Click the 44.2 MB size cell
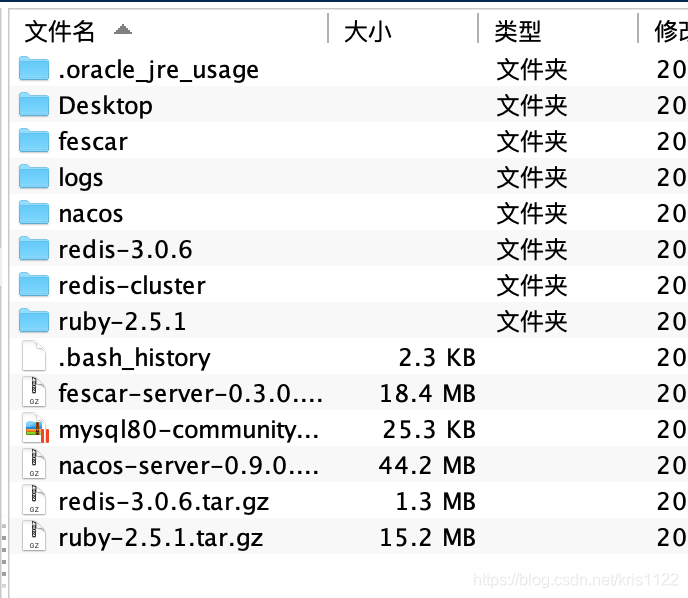 (x=427, y=465)
